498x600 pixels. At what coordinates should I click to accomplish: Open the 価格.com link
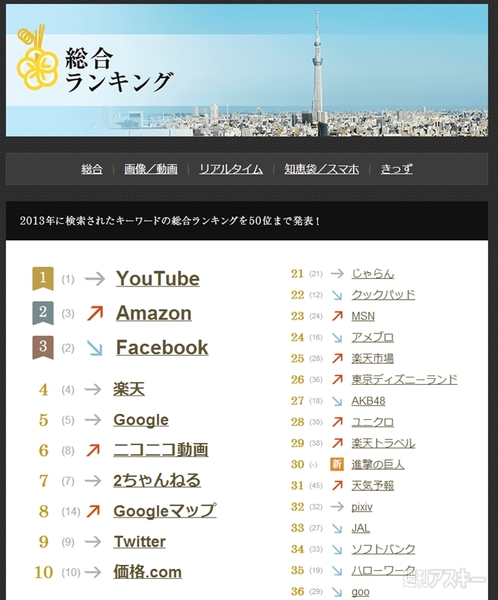147,572
